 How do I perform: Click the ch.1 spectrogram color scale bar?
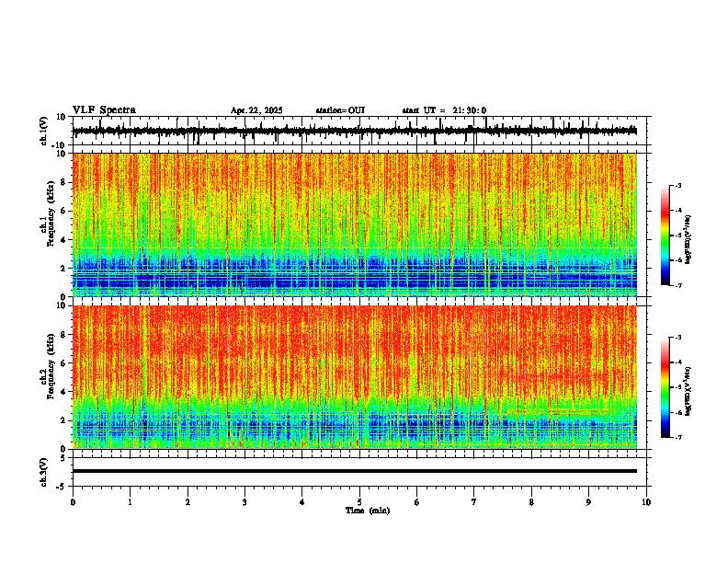tap(665, 236)
